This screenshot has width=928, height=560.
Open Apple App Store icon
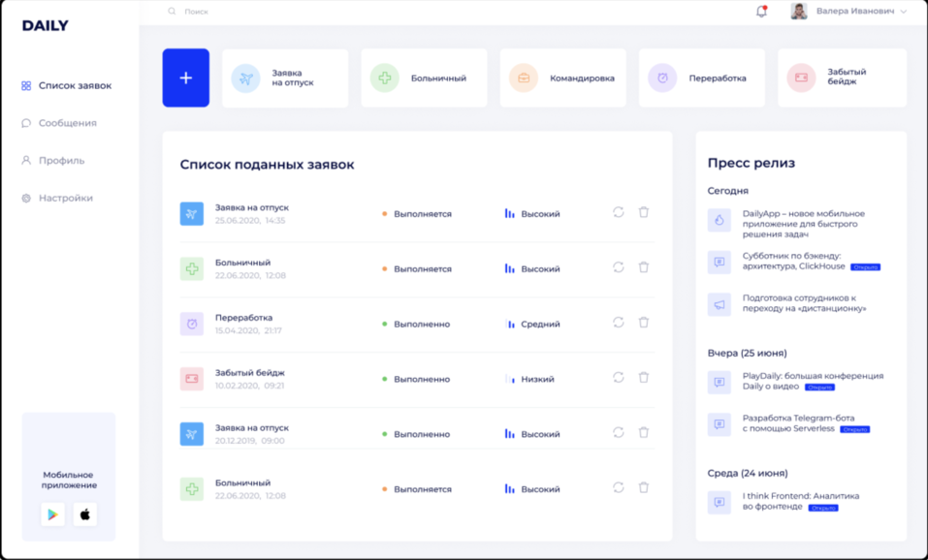[x=85, y=514]
